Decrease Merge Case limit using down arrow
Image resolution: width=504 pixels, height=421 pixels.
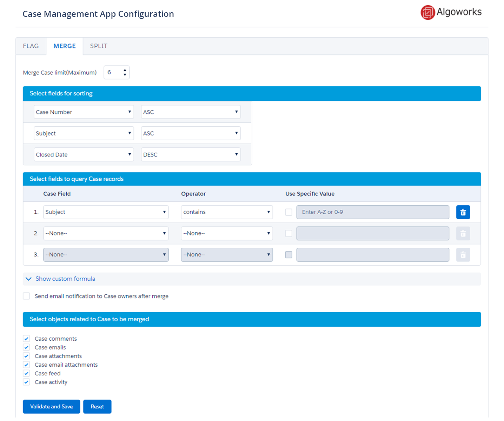[x=125, y=74]
